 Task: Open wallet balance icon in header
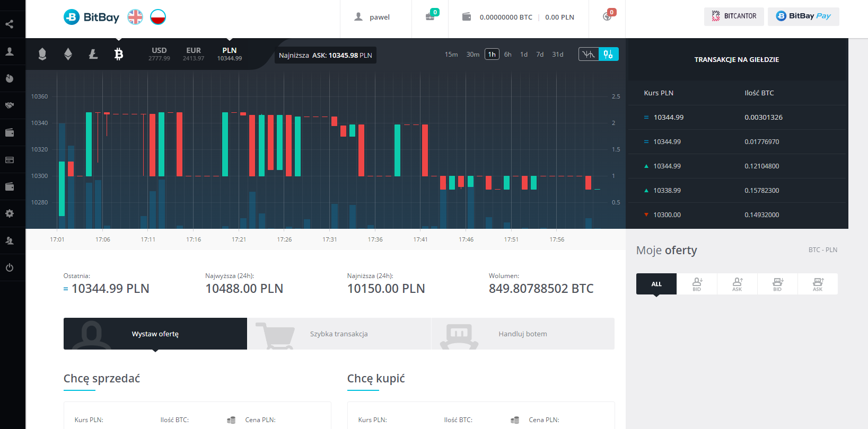click(x=467, y=17)
